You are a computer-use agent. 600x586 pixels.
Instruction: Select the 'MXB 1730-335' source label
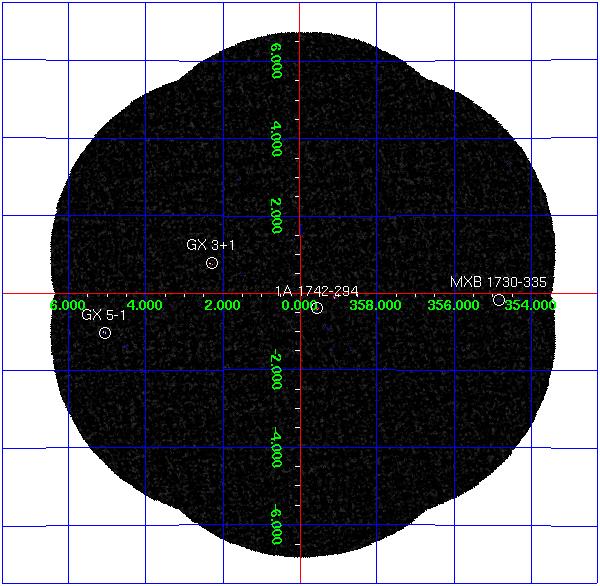coord(498,282)
